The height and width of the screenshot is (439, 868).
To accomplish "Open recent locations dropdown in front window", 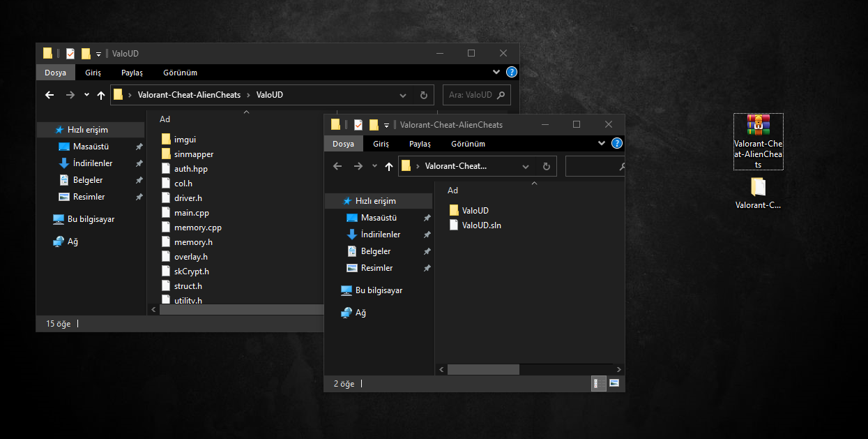I will pyautogui.click(x=374, y=166).
